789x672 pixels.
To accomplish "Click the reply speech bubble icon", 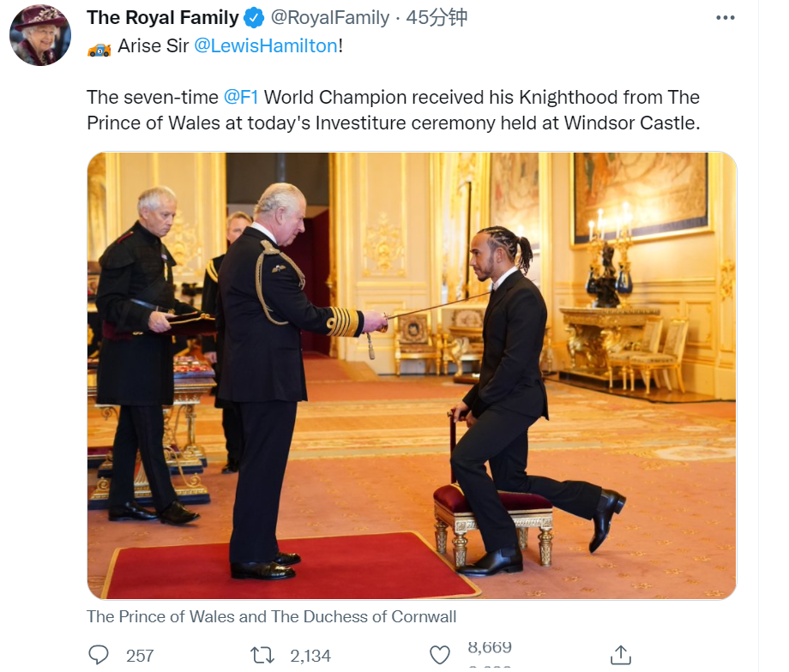I will 99,655.
